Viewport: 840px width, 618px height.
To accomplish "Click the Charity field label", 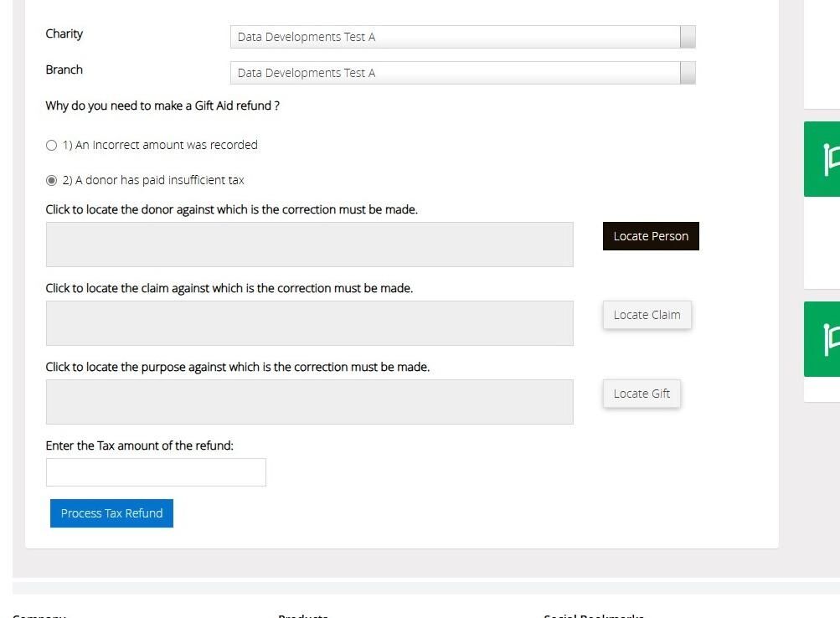I will (x=64, y=33).
